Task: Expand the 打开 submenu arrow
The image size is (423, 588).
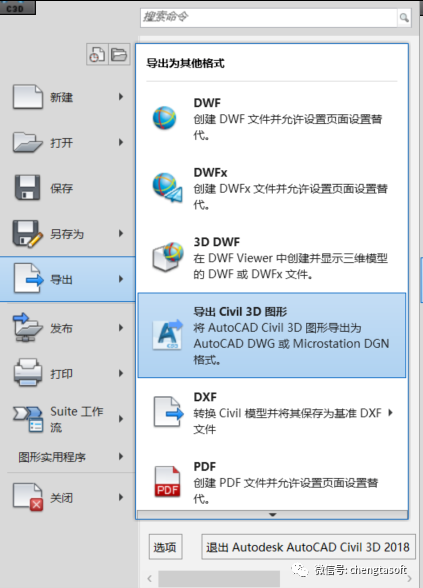Action: pos(121,142)
